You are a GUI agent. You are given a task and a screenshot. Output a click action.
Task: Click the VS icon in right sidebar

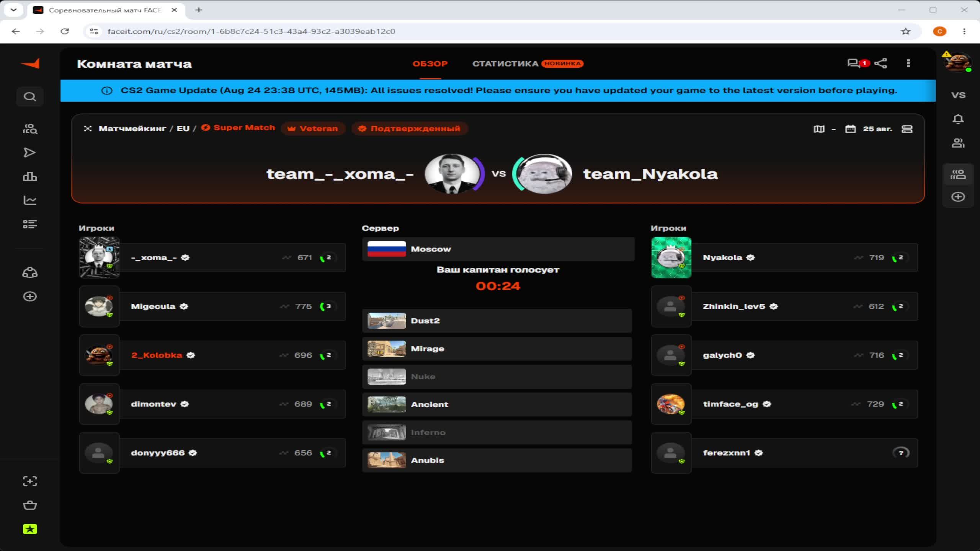[x=958, y=95]
